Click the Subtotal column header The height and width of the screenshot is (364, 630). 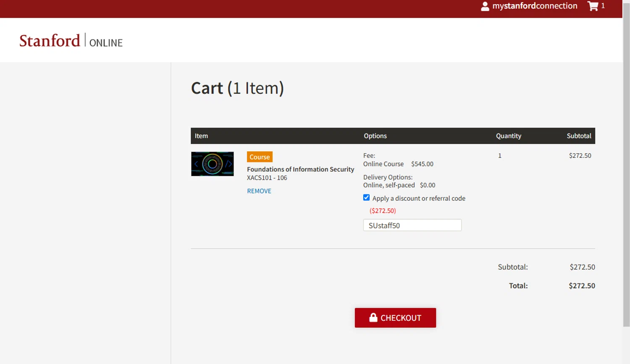pyautogui.click(x=579, y=136)
